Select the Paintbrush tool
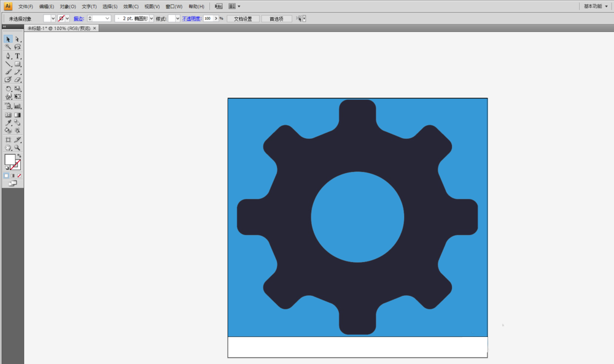 point(8,72)
